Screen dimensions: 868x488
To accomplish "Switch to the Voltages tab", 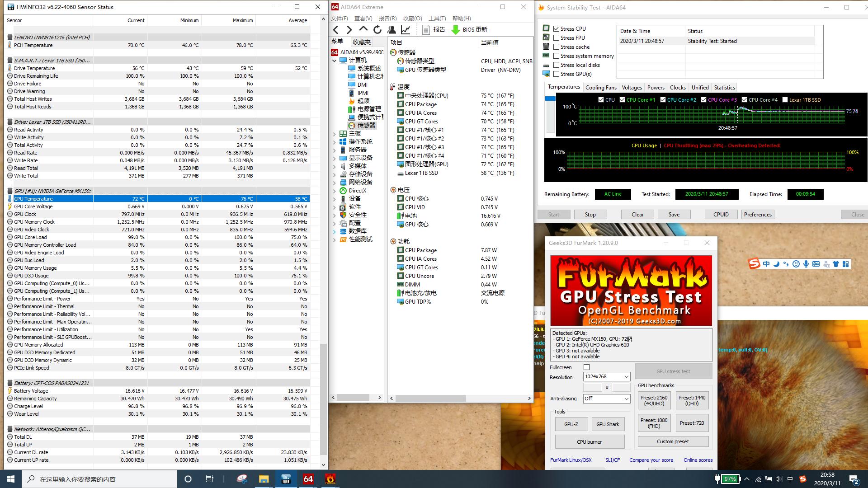I will 632,88.
